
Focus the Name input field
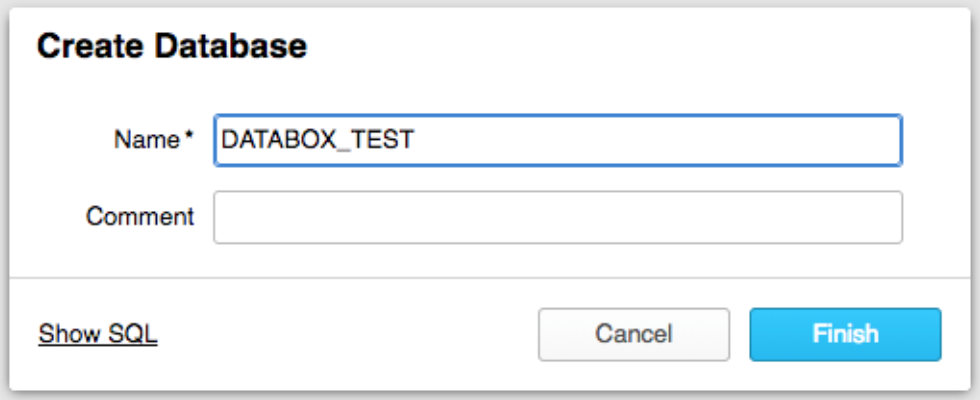[x=557, y=141]
